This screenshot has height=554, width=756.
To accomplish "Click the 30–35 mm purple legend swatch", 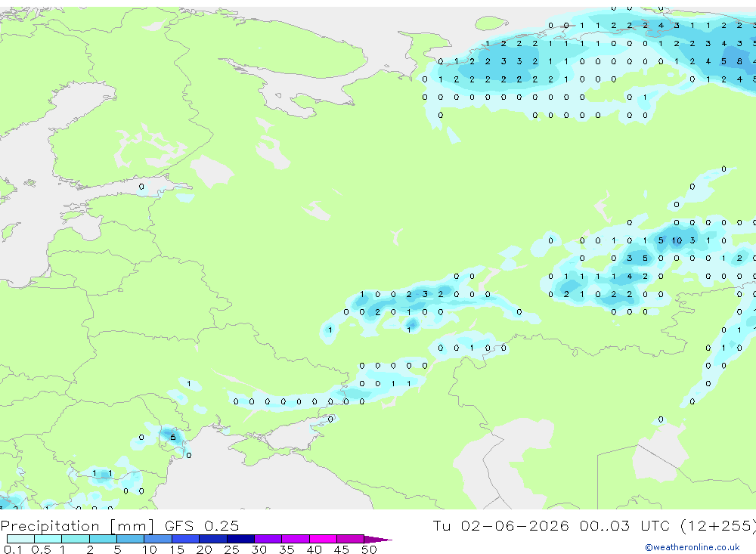I will pos(268,539).
